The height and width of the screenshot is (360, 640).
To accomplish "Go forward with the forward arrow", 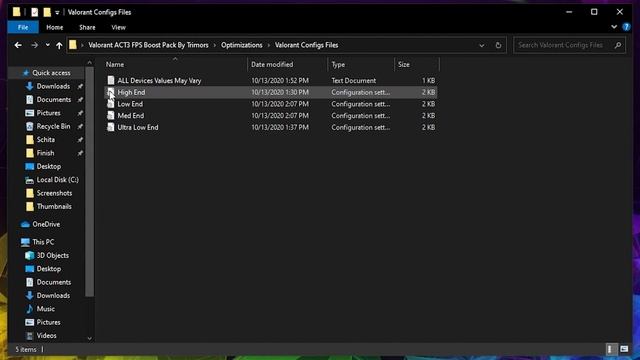I will (x=34, y=45).
